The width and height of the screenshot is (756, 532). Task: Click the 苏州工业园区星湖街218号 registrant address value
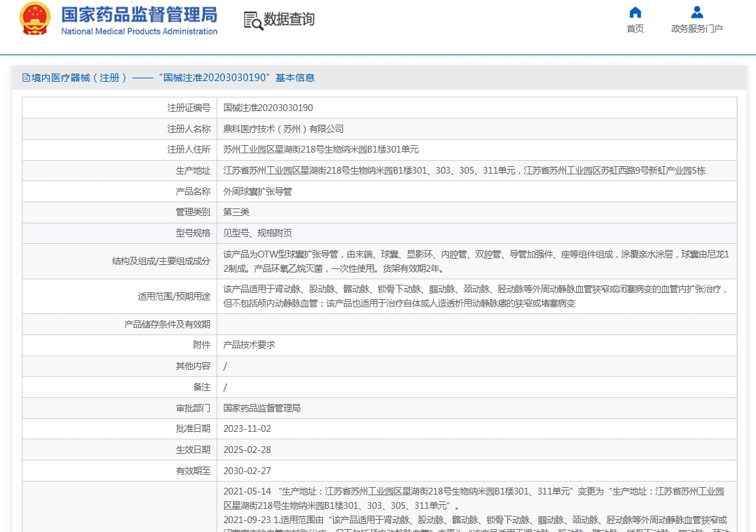click(x=321, y=150)
